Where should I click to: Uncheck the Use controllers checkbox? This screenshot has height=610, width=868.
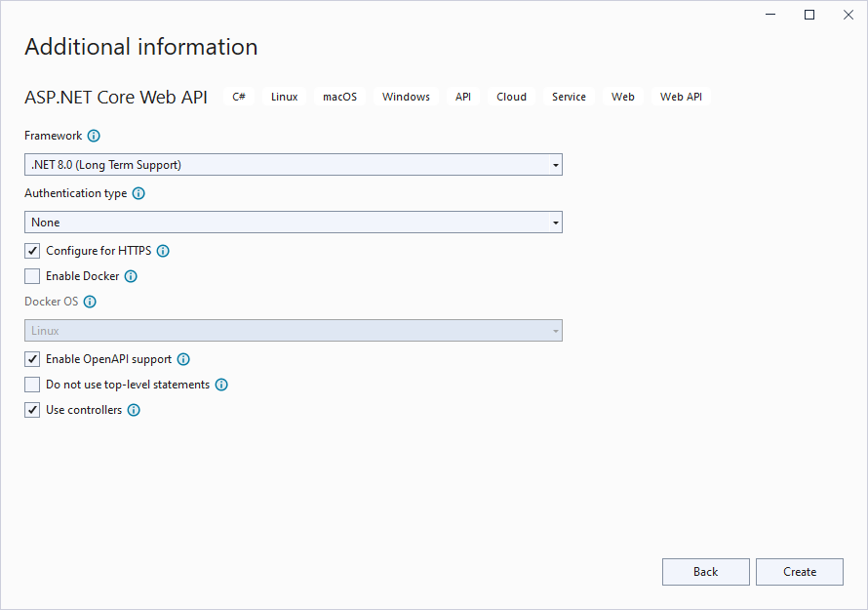[x=32, y=410]
